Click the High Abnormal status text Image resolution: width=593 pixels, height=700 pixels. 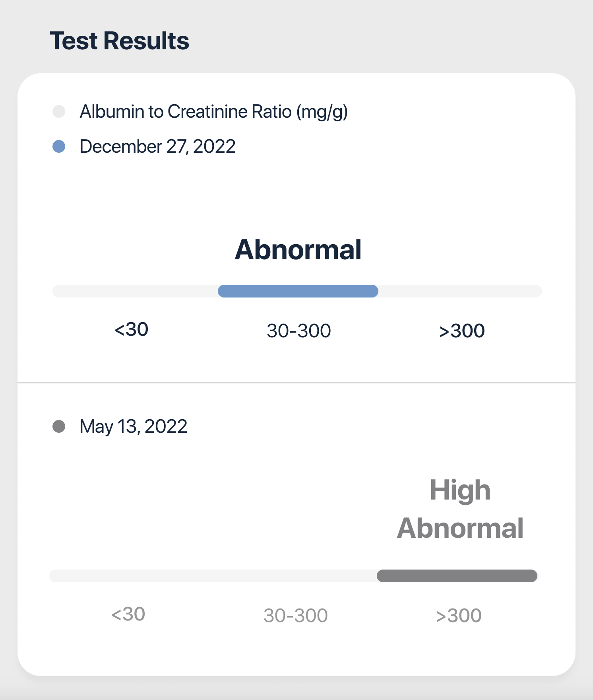460,509
